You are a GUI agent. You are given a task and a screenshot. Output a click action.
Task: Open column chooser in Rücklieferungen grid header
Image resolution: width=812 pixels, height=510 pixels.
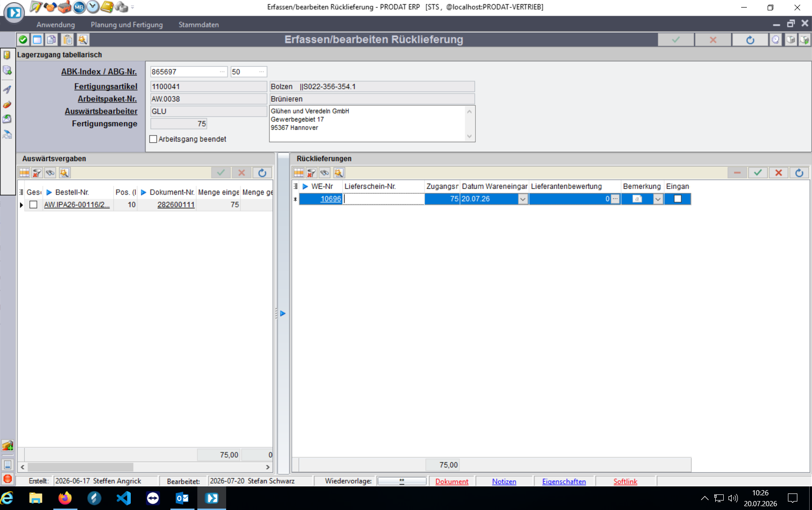coord(296,187)
